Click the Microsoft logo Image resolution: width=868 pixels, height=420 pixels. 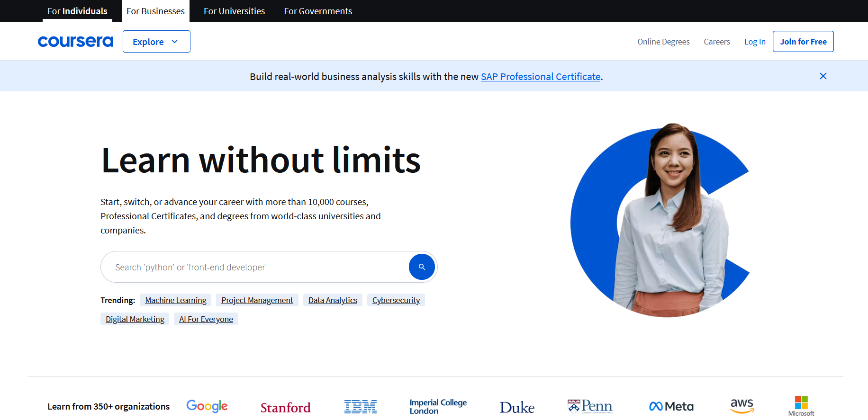(x=801, y=406)
